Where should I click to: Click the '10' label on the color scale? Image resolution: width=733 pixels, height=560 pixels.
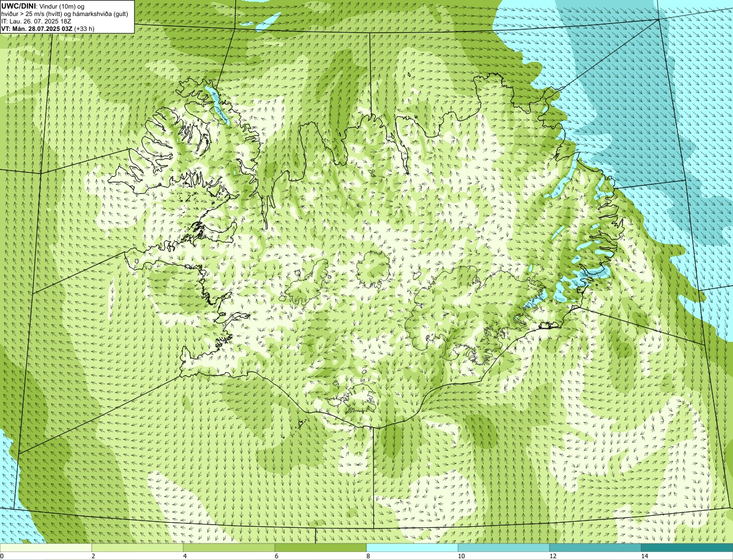pos(461,556)
